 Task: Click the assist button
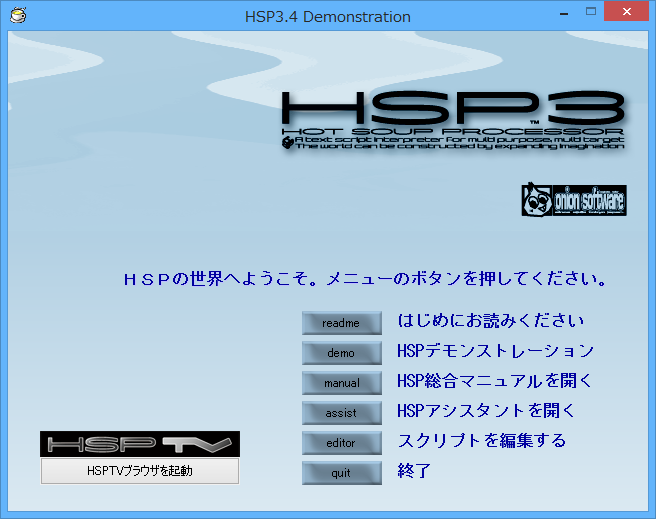[x=342, y=413]
